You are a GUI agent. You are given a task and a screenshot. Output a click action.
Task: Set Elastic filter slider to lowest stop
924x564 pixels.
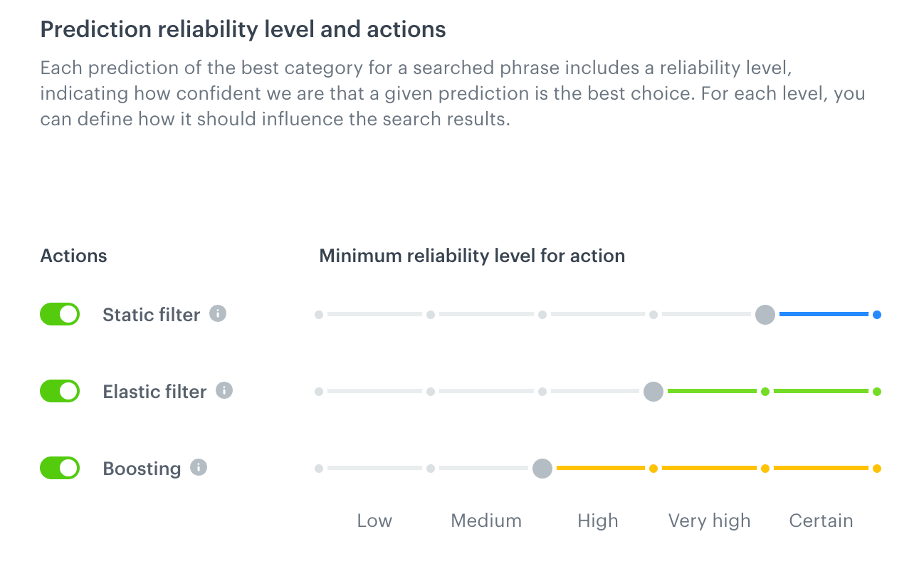[319, 392]
